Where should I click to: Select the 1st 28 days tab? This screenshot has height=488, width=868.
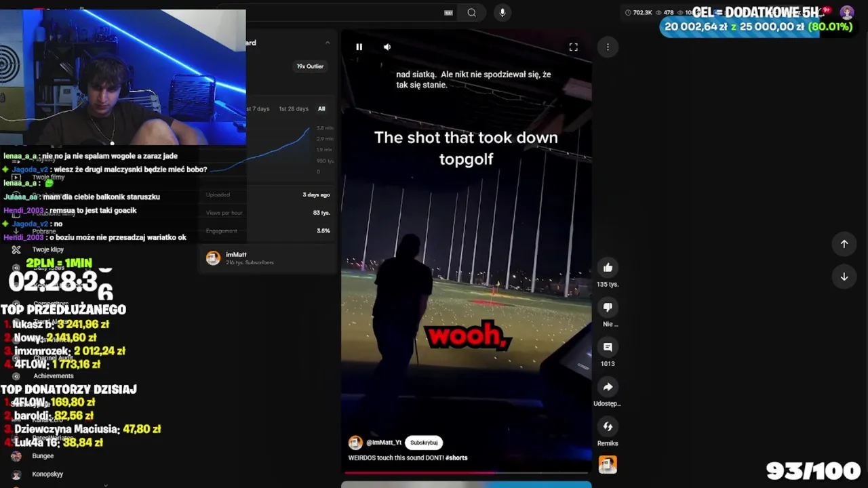[x=294, y=109]
